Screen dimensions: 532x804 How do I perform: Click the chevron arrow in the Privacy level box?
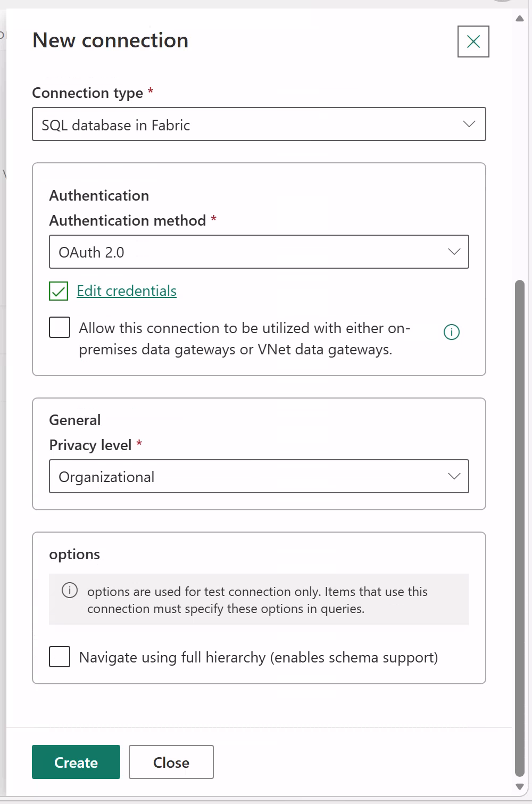point(454,476)
